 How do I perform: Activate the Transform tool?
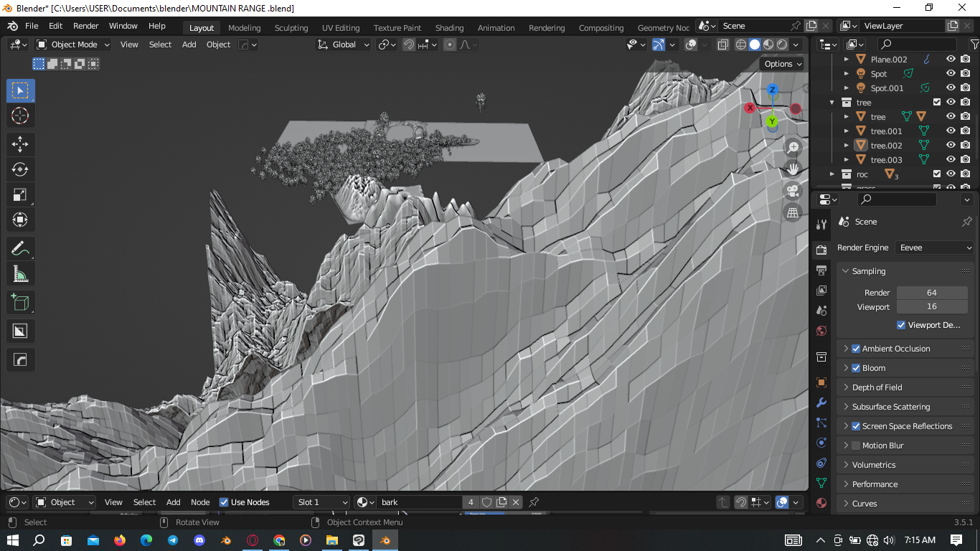point(20,220)
